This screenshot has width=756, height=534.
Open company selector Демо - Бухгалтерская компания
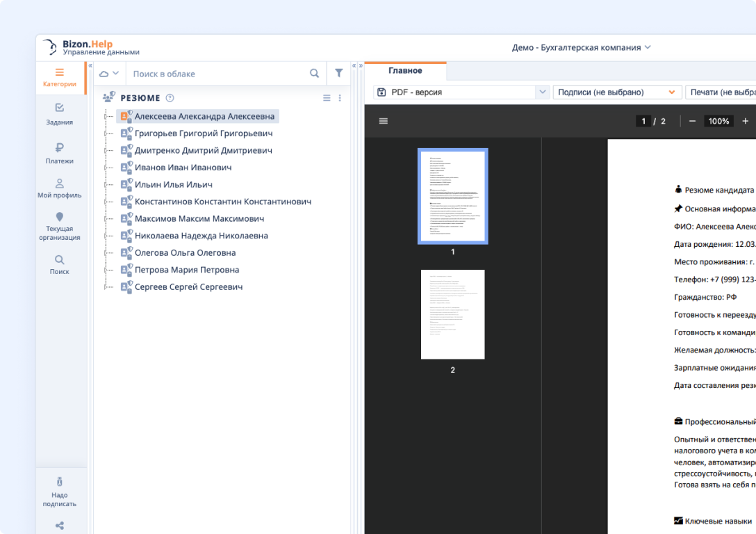(x=581, y=47)
